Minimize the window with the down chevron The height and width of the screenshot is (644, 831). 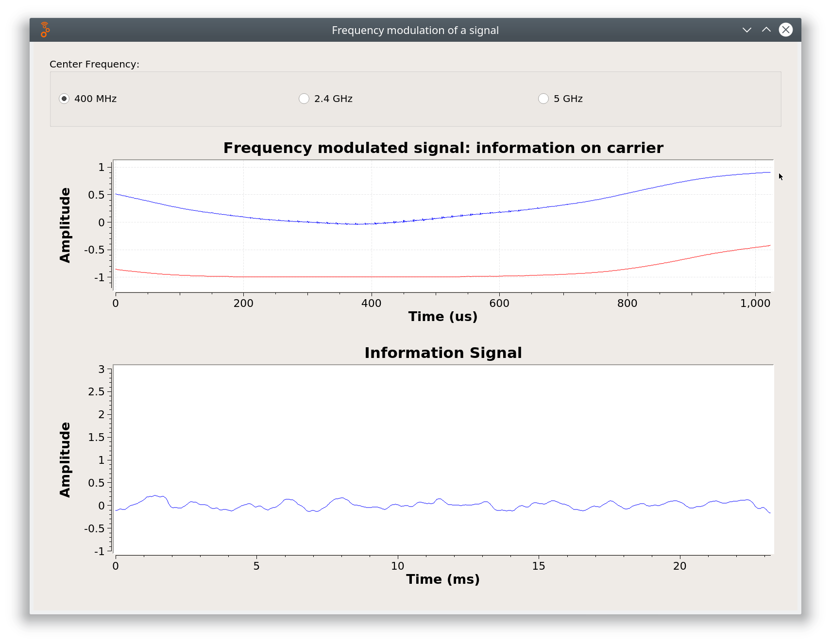746,30
